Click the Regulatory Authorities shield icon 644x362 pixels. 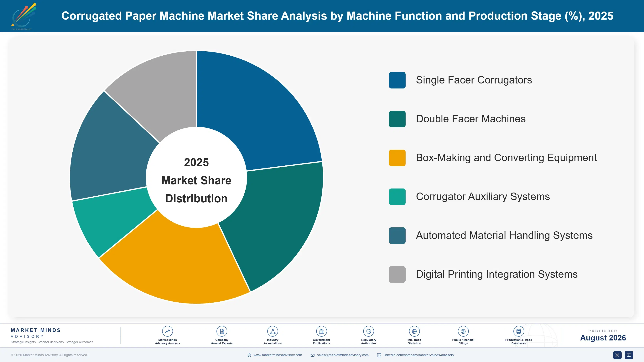pos(368,331)
